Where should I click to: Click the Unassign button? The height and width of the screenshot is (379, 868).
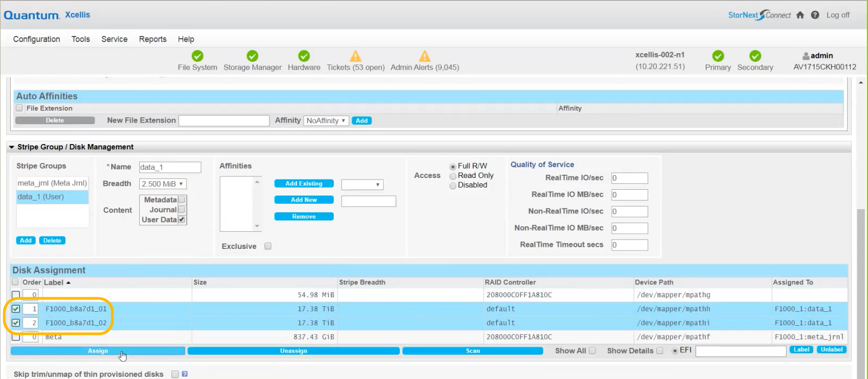point(293,351)
